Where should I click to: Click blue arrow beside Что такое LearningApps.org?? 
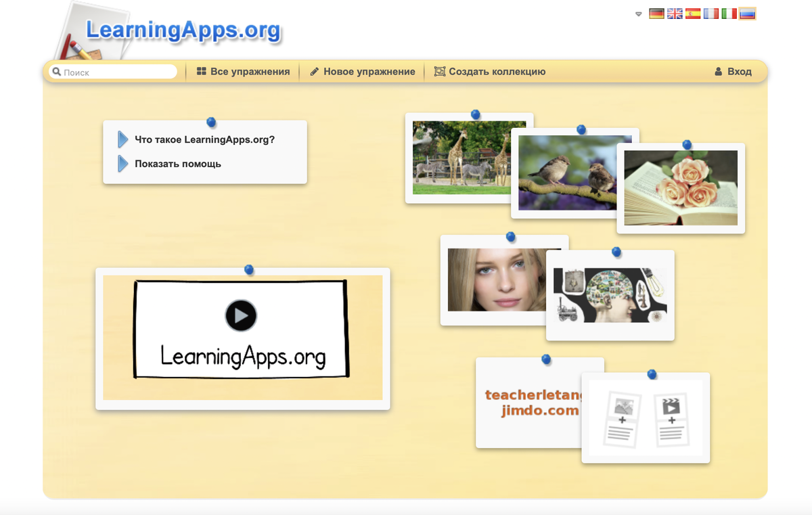pyautogui.click(x=122, y=139)
